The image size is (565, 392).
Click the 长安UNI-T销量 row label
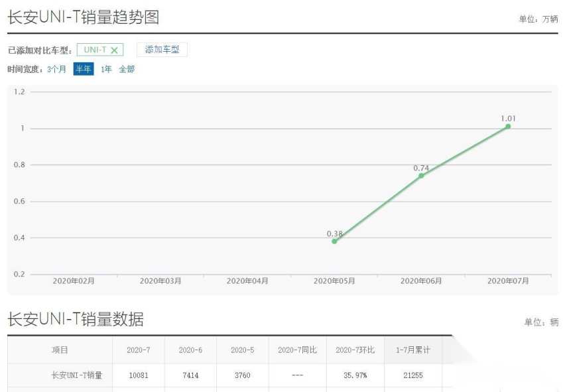pyautogui.click(x=77, y=375)
